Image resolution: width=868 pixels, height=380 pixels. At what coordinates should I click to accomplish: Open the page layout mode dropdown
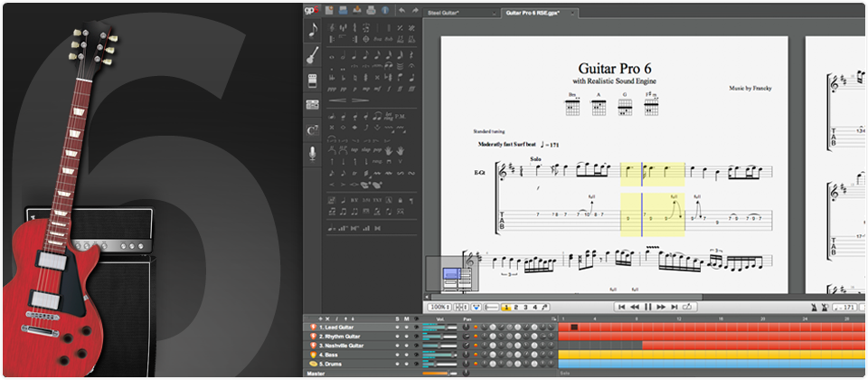click(460, 307)
